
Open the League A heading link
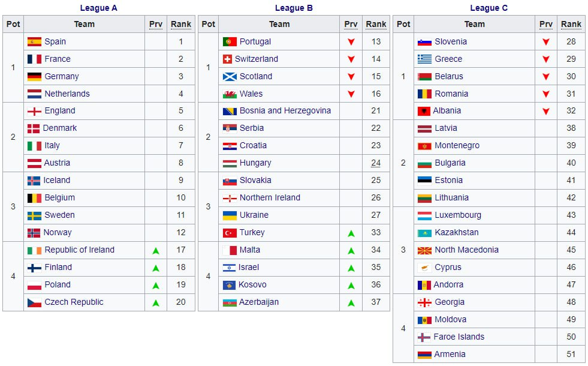click(99, 8)
